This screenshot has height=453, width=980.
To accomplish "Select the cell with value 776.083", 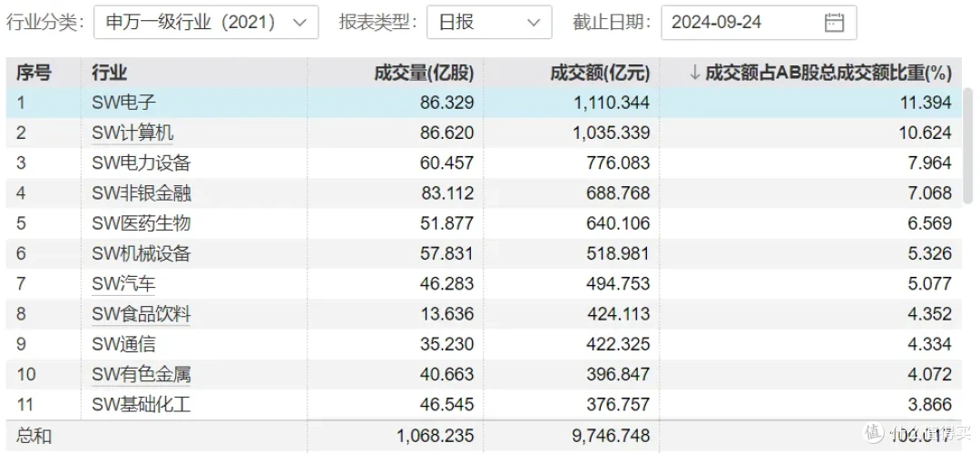I will (x=618, y=163).
